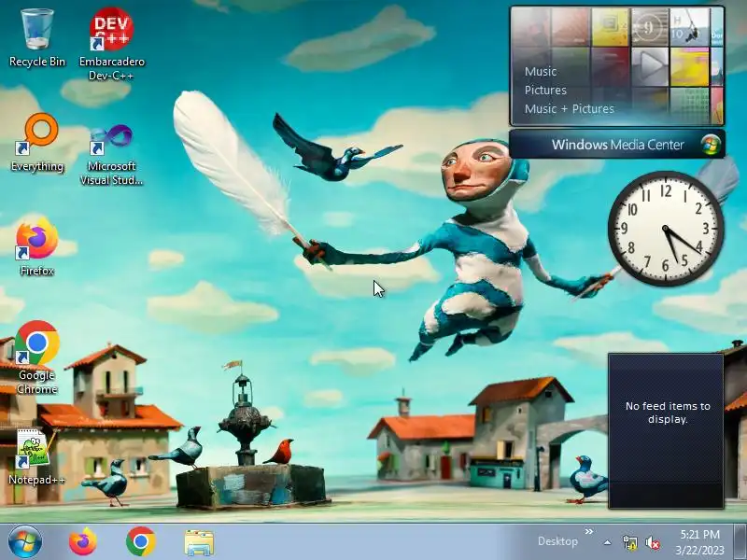Open the Embarcadero Dev-C++ shortcut

(111, 44)
